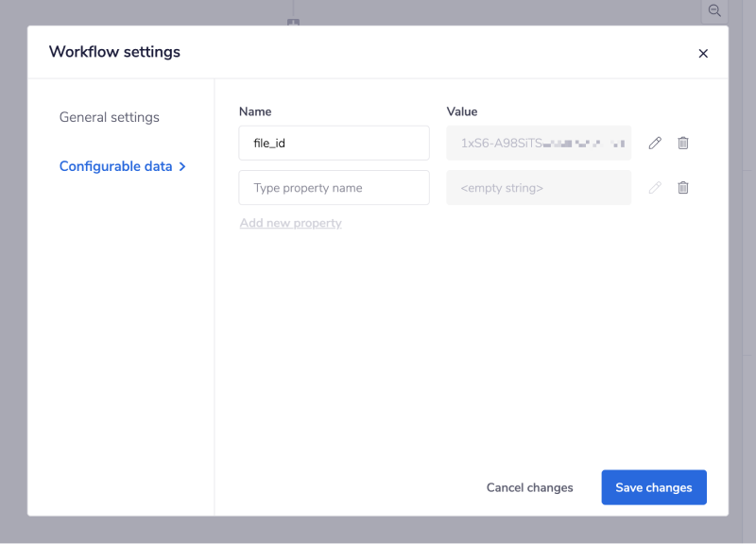Viewport: 756px width, 544px height.
Task: Click the masked file_id value field
Action: point(539,143)
